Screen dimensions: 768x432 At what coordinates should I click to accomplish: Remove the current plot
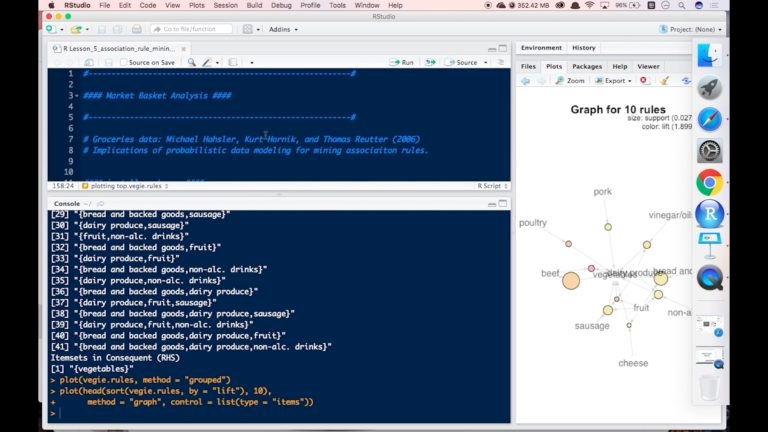[644, 80]
